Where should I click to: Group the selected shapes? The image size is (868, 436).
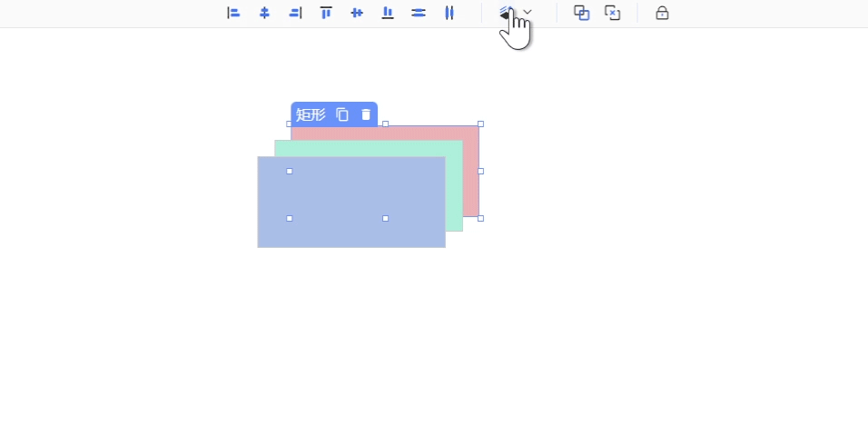pyautogui.click(x=581, y=13)
